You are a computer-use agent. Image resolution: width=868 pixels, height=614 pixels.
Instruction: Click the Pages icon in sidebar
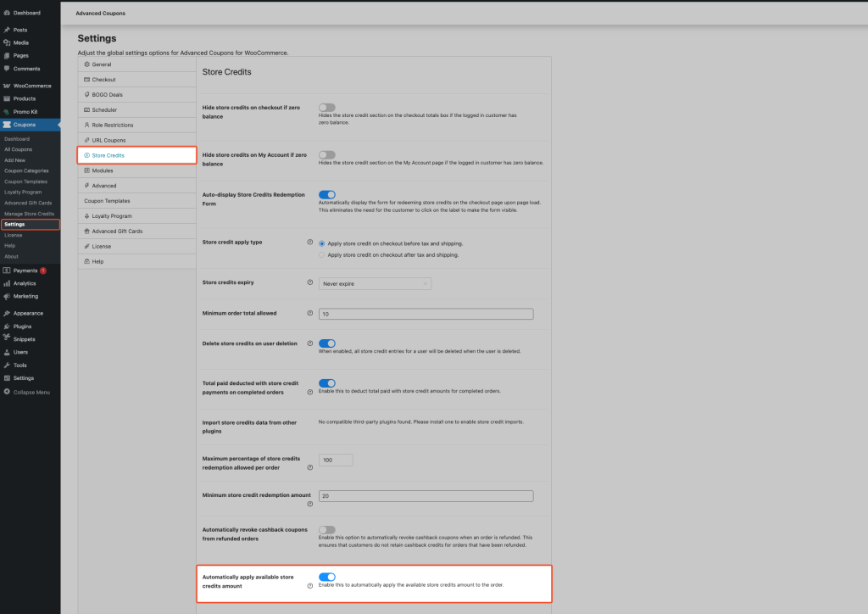(7, 55)
